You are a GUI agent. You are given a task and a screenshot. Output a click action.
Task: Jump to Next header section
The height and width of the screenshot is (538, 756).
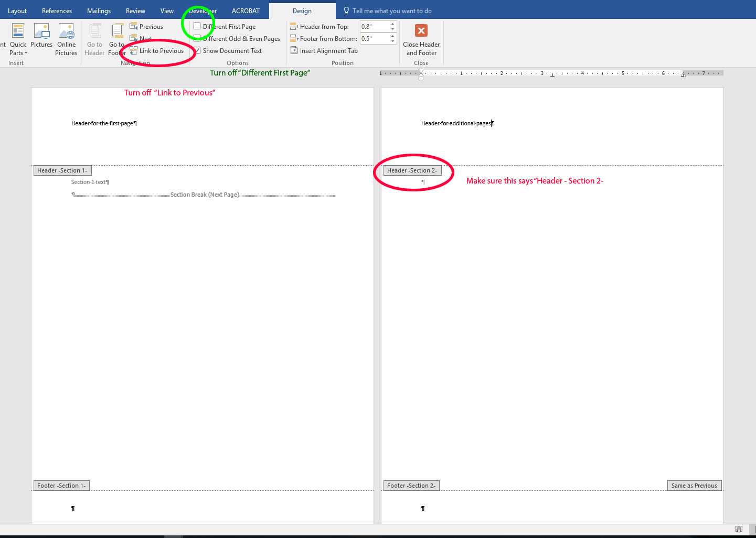141,38
